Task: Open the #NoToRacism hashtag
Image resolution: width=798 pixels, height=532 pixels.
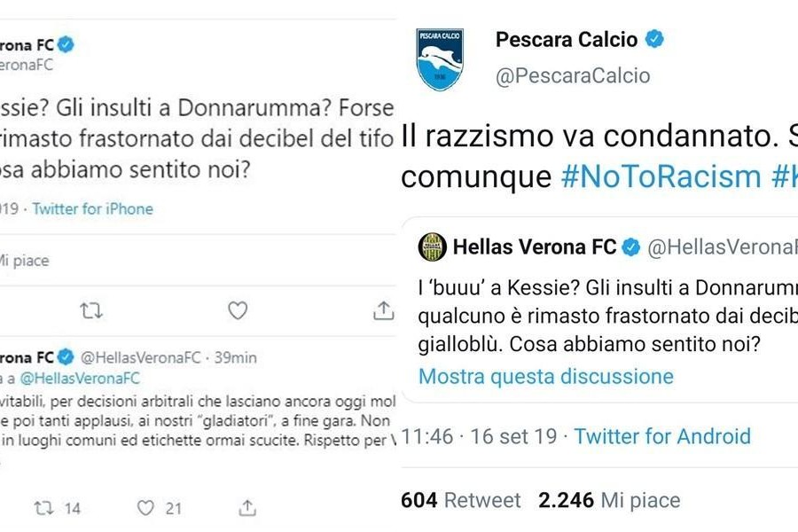Action: (661, 176)
